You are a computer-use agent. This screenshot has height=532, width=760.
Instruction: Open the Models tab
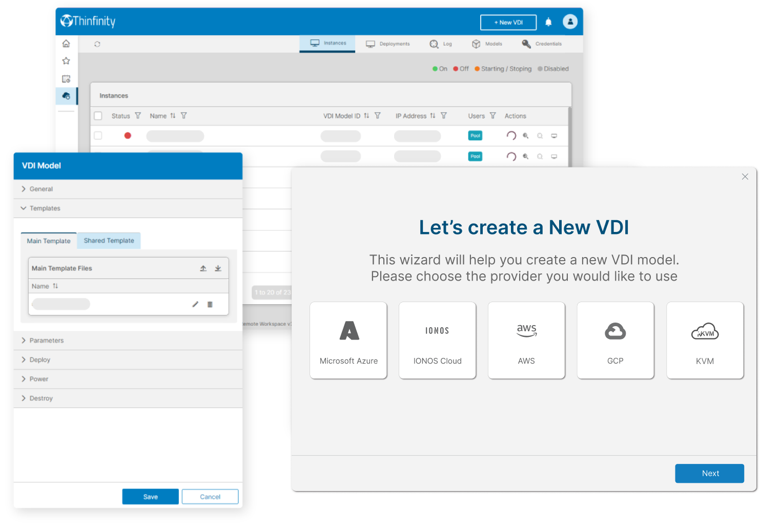[487, 44]
